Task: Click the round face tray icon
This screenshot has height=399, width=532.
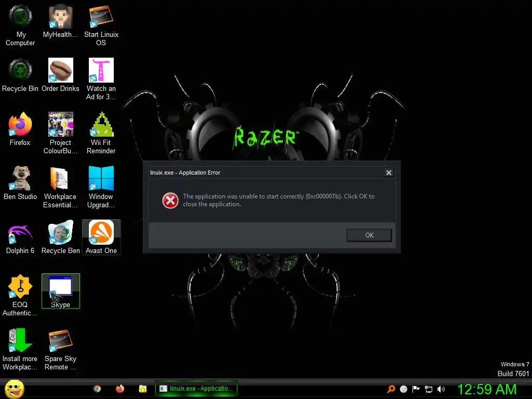Action: [x=403, y=389]
